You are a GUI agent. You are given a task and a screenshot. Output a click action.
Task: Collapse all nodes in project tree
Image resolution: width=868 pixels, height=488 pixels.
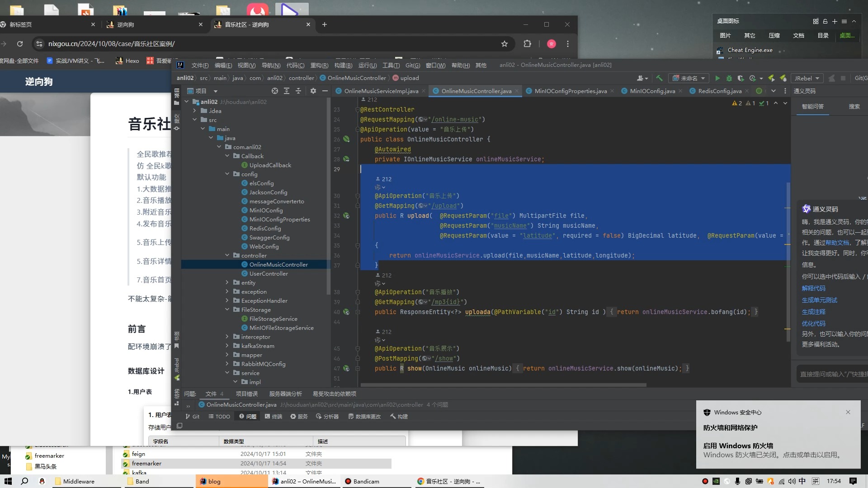click(x=298, y=91)
